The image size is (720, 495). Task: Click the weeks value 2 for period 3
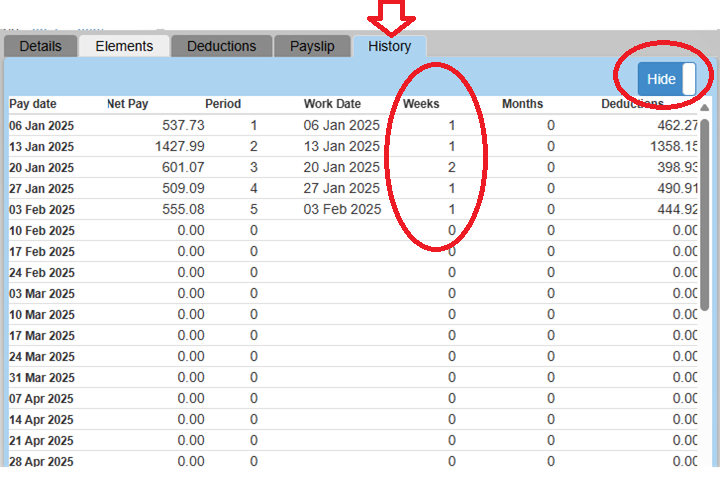pos(451,168)
